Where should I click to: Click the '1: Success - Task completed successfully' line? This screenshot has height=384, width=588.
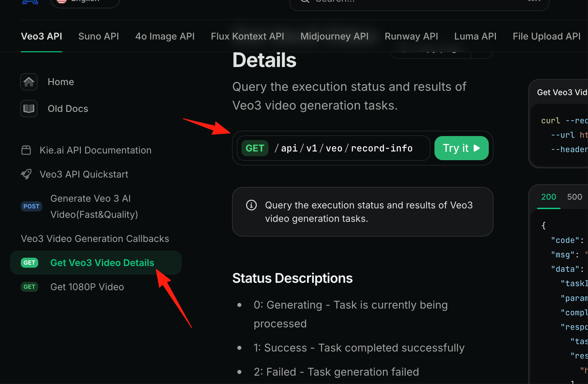[x=359, y=348]
